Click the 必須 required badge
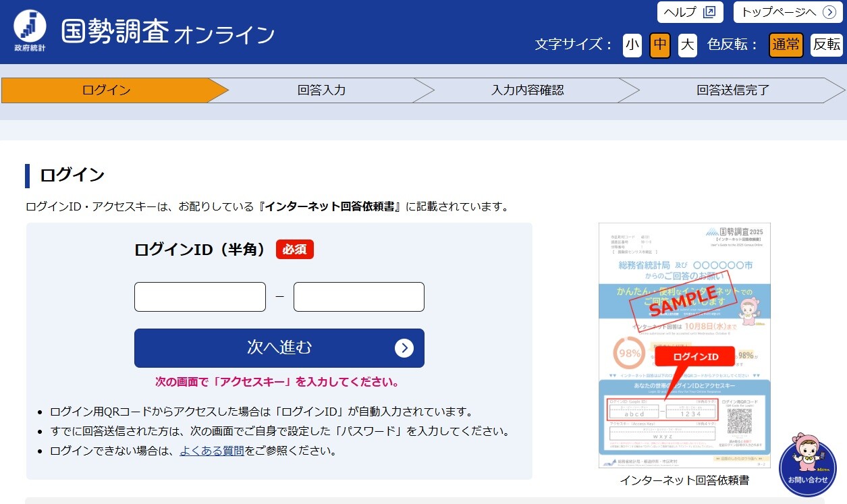Screen dimensions: 847x504 click(x=295, y=250)
